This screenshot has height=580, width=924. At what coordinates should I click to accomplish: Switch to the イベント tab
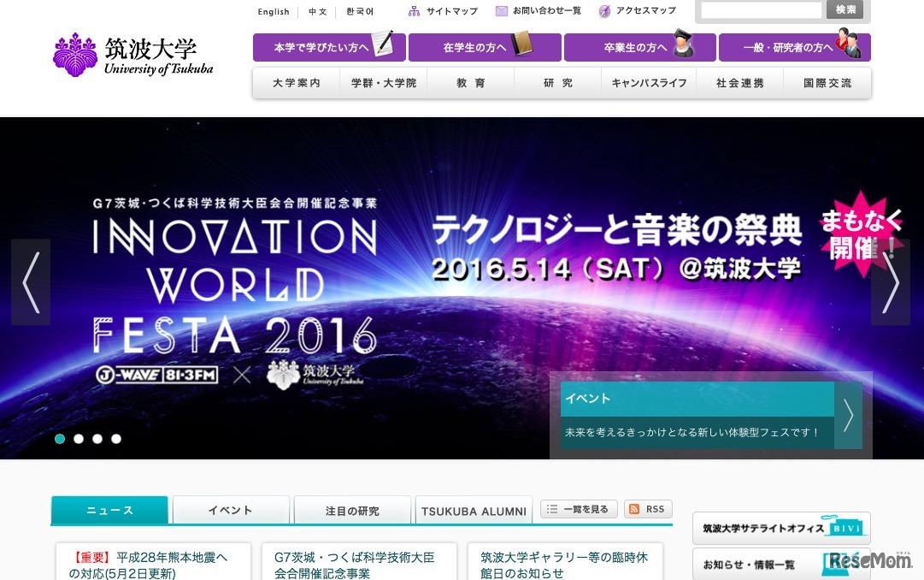231,510
